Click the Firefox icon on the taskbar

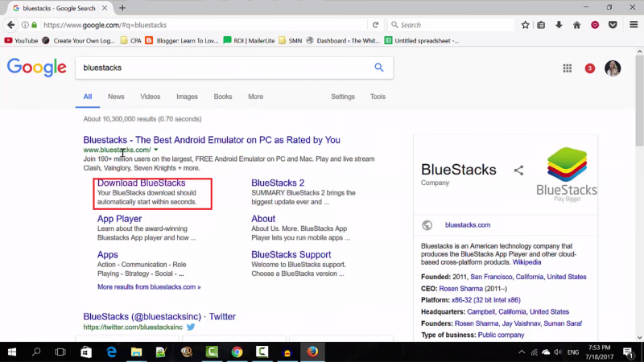coord(312,352)
